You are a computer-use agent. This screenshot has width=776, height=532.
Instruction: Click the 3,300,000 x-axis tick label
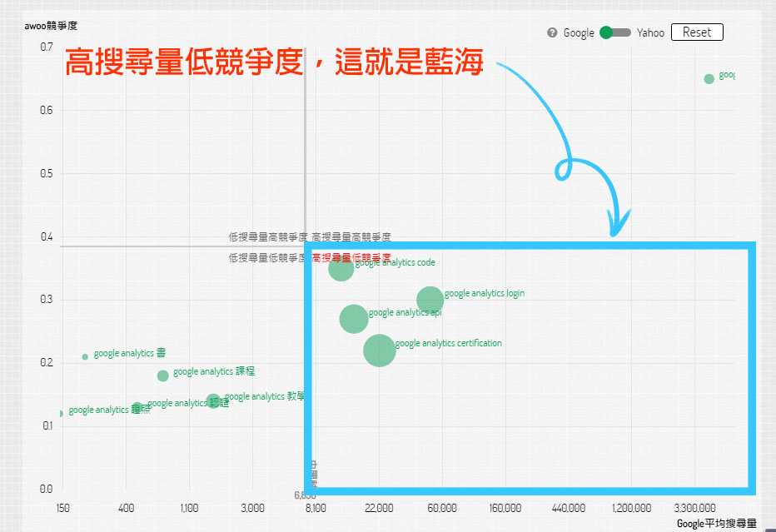pos(695,508)
